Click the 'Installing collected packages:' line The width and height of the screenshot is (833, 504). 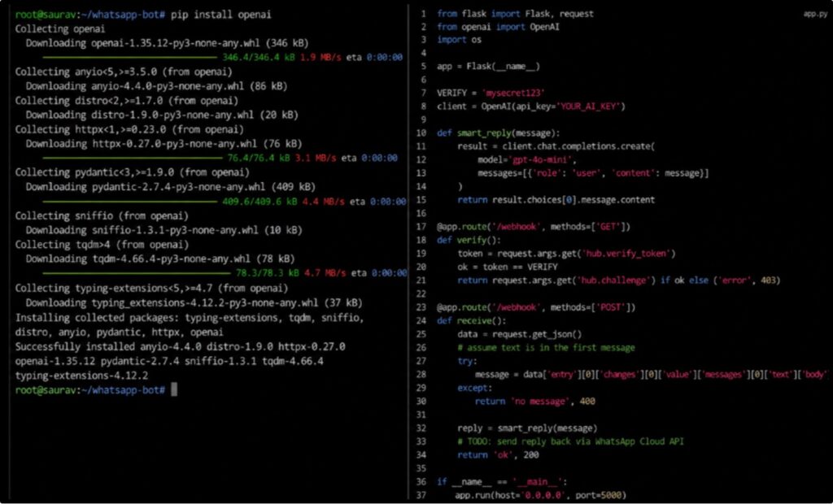pyautogui.click(x=190, y=318)
